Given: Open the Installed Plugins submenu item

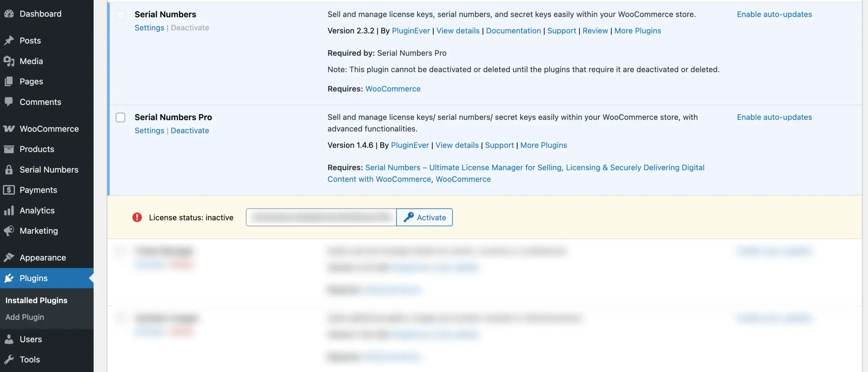Looking at the screenshot, I should pos(36,300).
